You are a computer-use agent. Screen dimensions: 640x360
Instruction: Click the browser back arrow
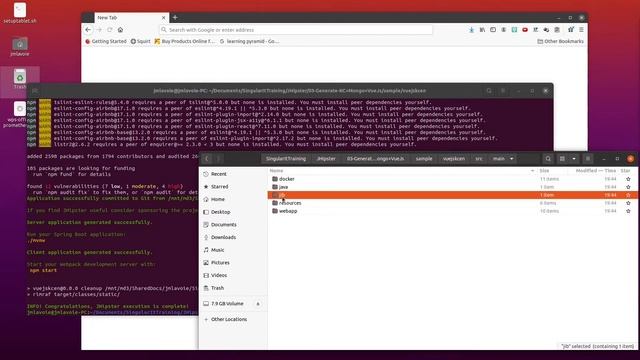click(x=88, y=30)
